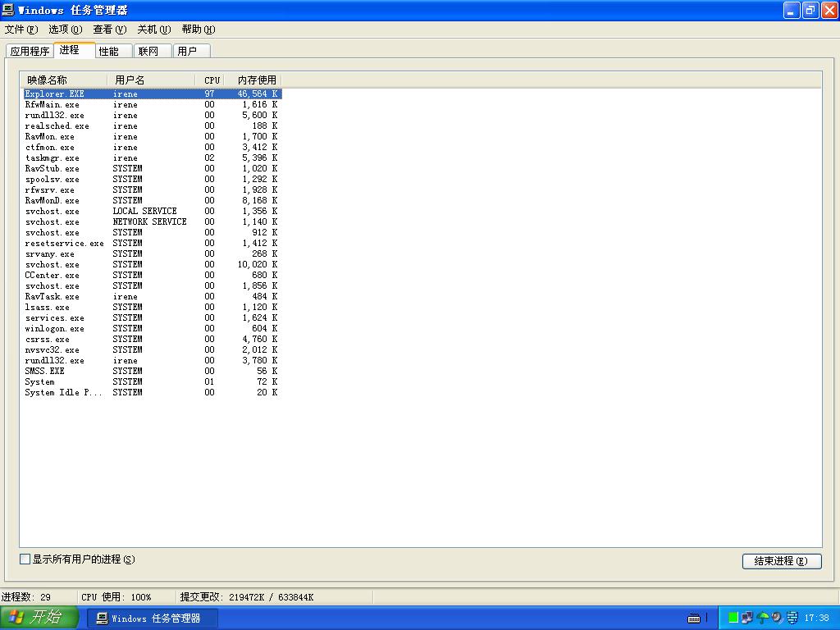Open the speaker sound tray icon

coord(777,618)
